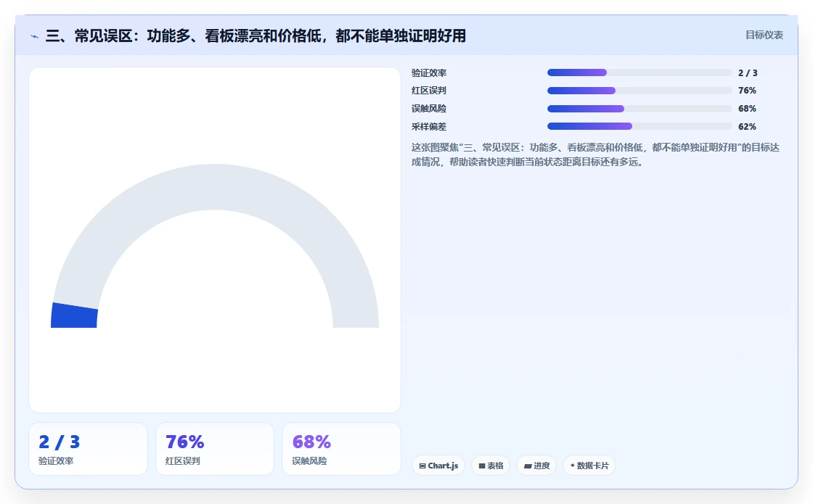The image size is (813, 504).
Task: Click the 验证效率 progress bar
Action: 640,73
